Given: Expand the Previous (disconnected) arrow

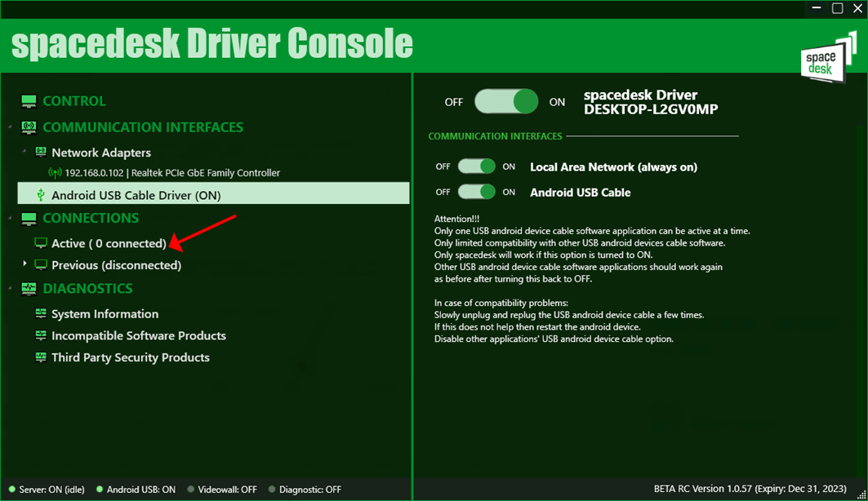Looking at the screenshot, I should (24, 264).
